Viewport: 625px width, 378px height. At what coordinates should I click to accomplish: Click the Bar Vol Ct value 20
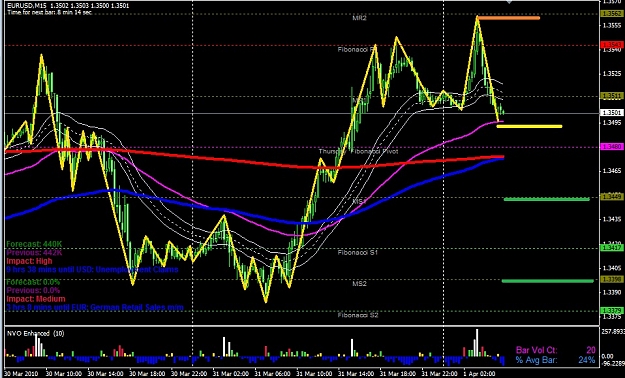[x=591, y=350]
